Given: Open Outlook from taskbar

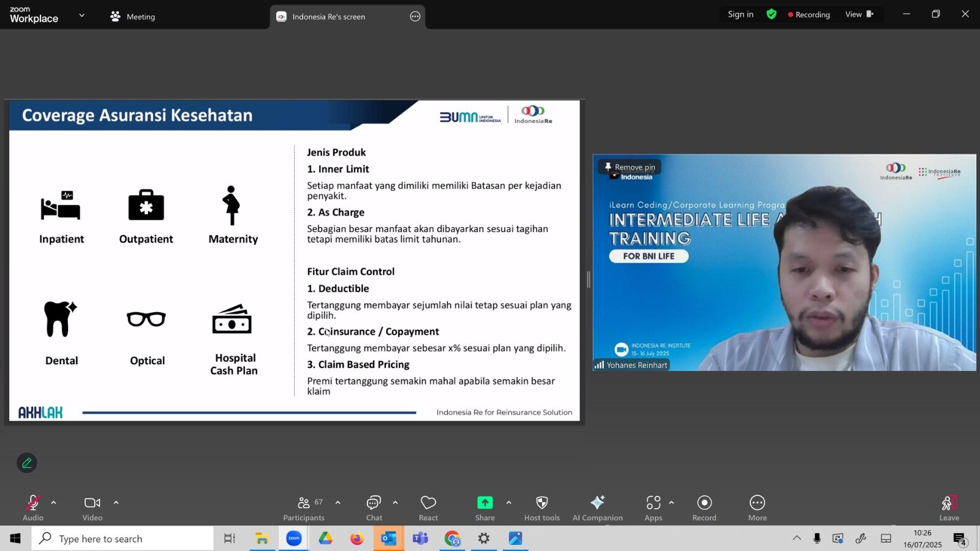Looking at the screenshot, I should point(388,539).
